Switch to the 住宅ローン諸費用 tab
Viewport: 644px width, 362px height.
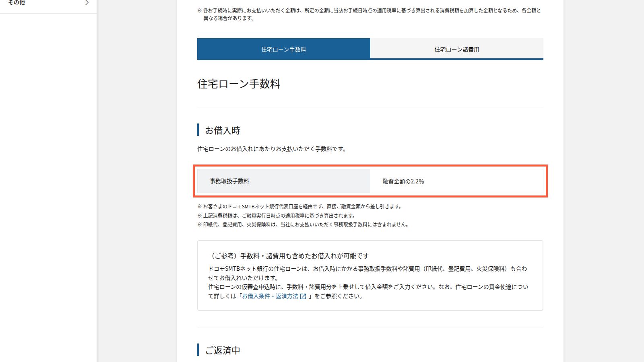pyautogui.click(x=457, y=49)
